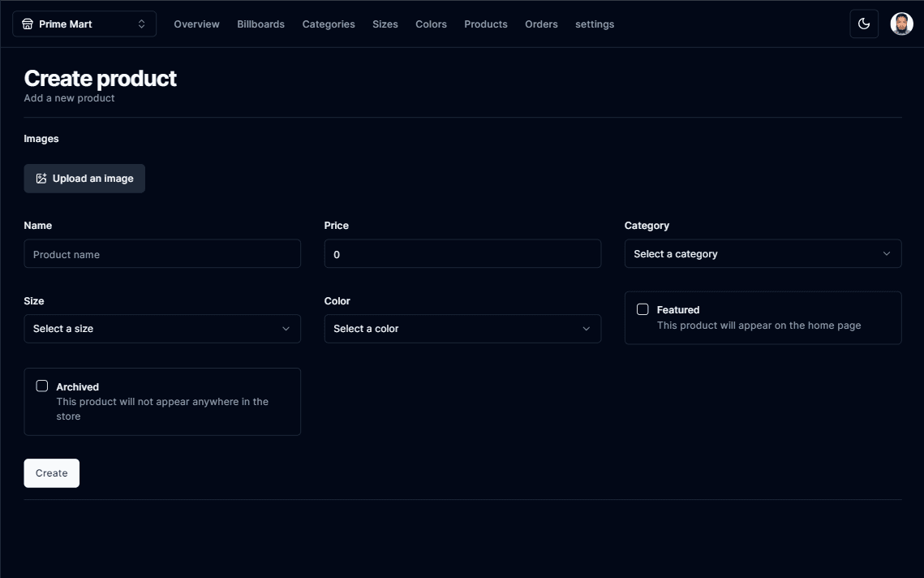The image size is (924, 578).
Task: Tick the Archived checkbox
Action: 42,386
